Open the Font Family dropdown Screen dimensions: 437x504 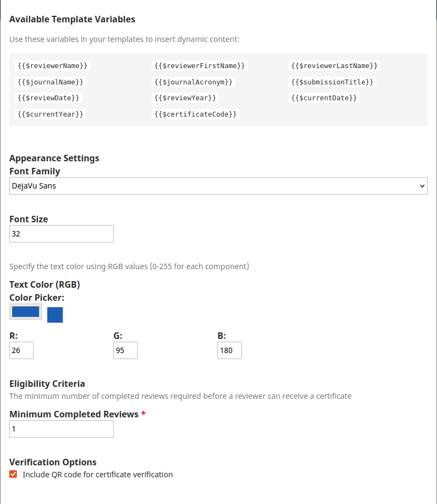218,186
